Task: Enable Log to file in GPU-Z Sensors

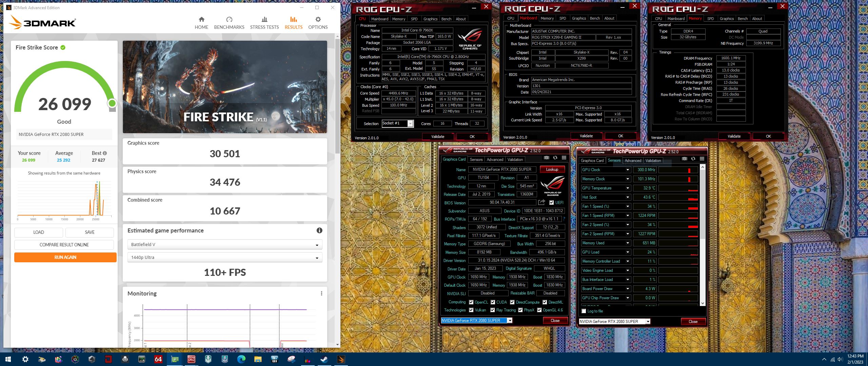Action: 584,311
